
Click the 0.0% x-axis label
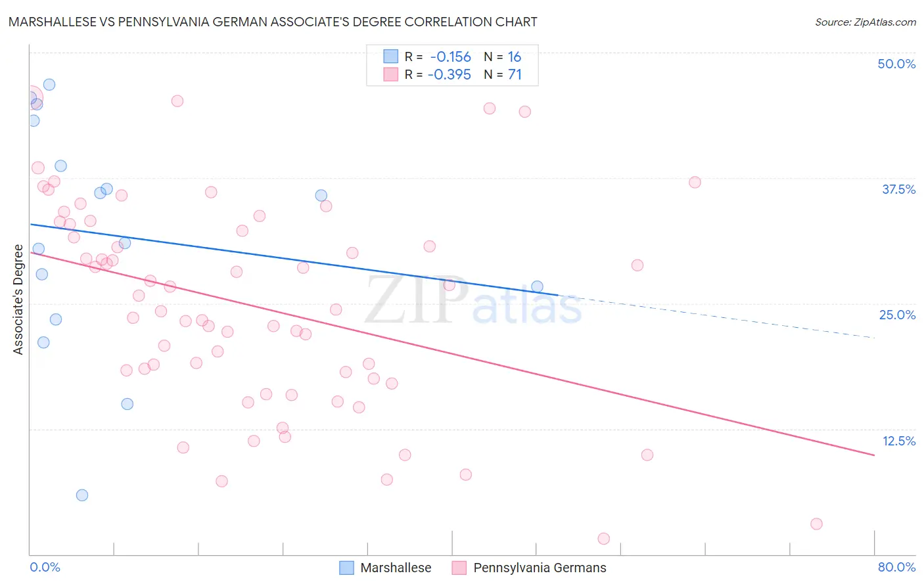[x=45, y=567]
